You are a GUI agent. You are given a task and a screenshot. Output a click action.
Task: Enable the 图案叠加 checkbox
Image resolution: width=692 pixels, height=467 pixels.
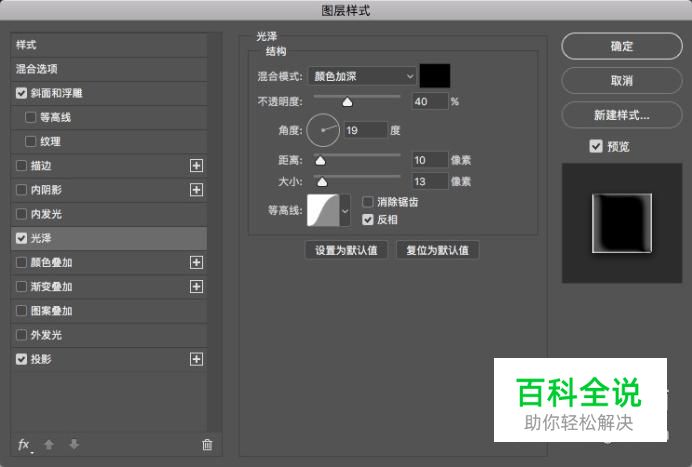pyautogui.click(x=21, y=311)
